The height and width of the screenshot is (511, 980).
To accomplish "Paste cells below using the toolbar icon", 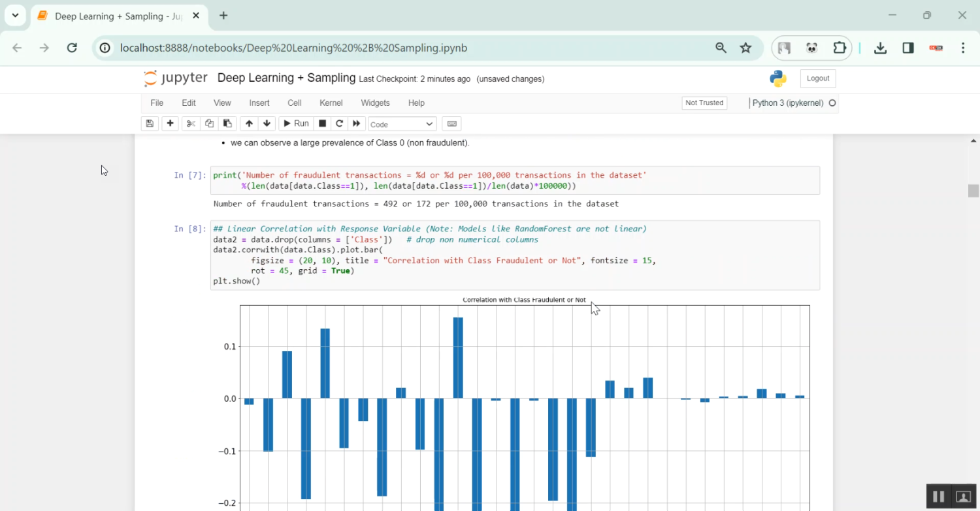I will point(227,124).
